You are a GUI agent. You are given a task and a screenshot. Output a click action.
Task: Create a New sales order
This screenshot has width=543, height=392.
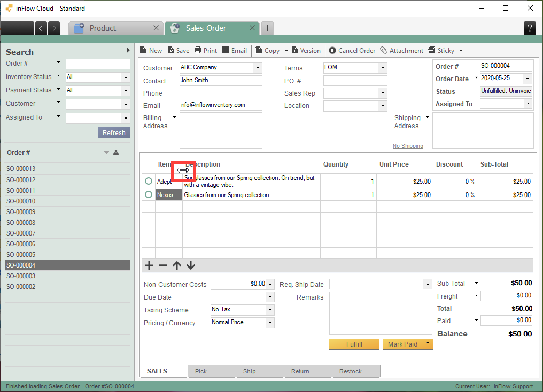[151, 51]
